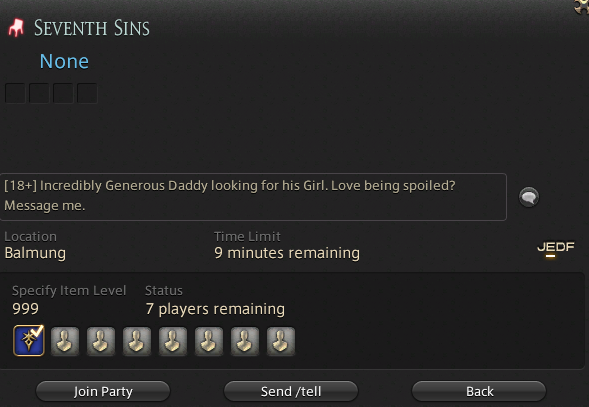Click the blue None duty name
Image resolution: width=589 pixels, height=407 pixels.
64,61
